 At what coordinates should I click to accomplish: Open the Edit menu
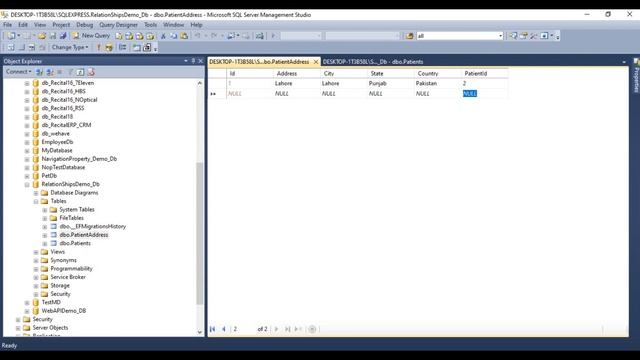pos(23,25)
